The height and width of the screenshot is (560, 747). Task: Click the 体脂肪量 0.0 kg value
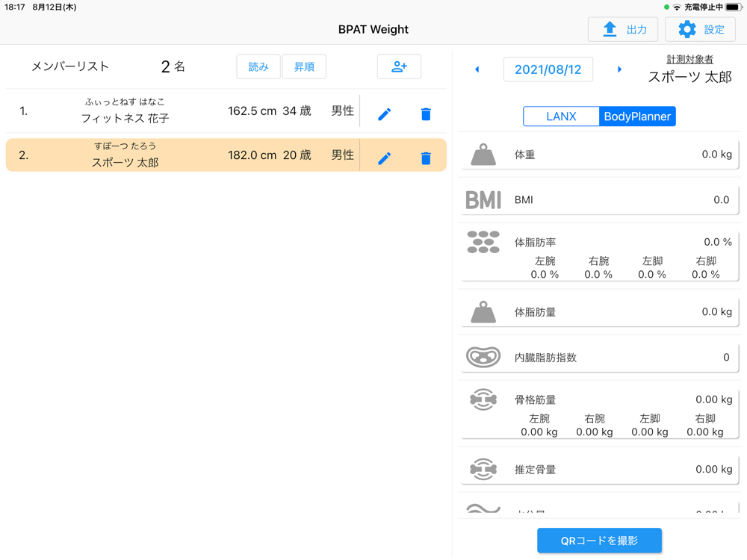point(716,312)
